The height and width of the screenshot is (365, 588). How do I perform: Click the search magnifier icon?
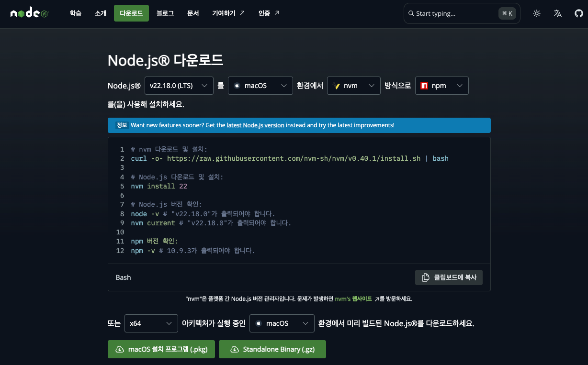411,14
